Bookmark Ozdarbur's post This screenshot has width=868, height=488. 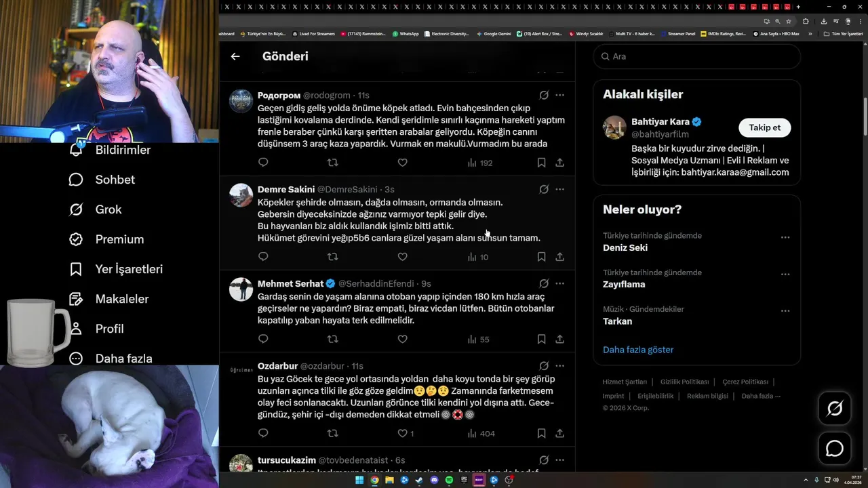click(541, 433)
